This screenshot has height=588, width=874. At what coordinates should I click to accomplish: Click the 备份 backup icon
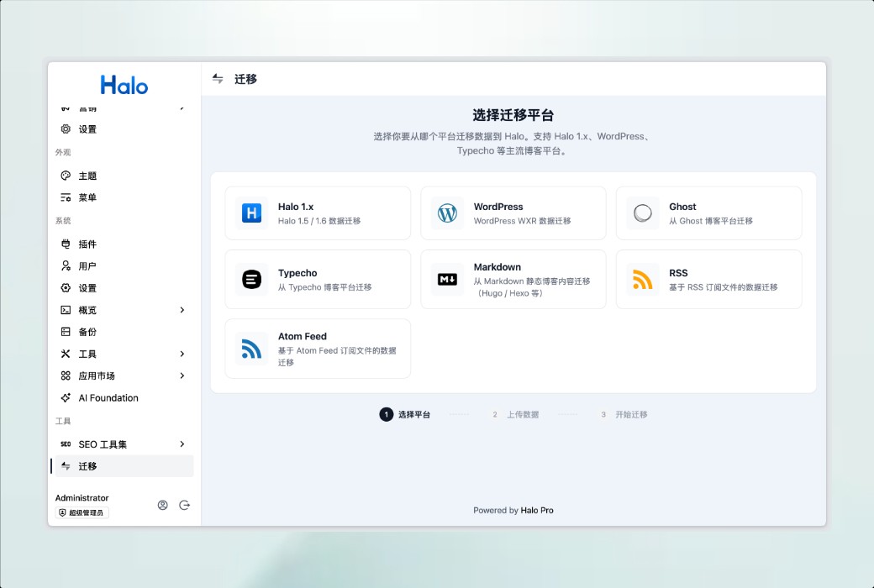[x=66, y=332]
